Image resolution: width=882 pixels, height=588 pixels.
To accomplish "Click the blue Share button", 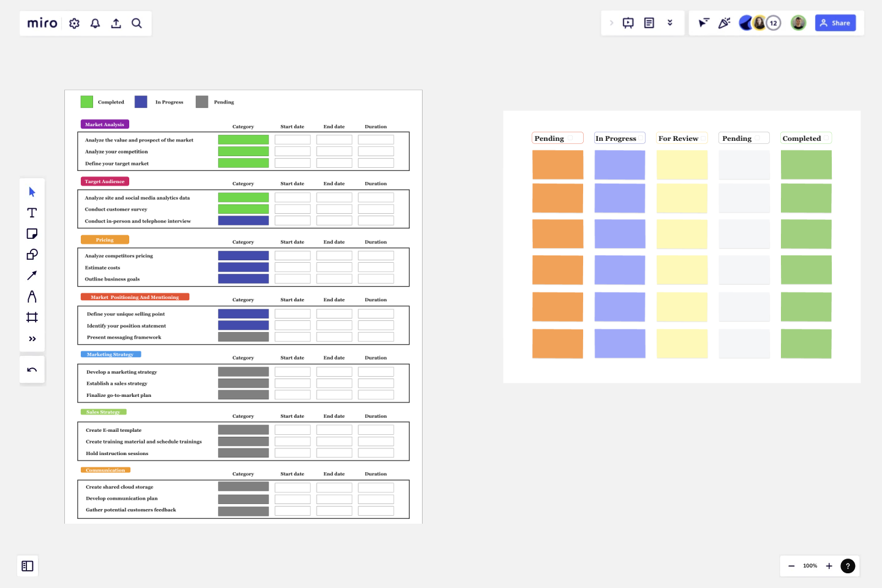I will coord(835,22).
